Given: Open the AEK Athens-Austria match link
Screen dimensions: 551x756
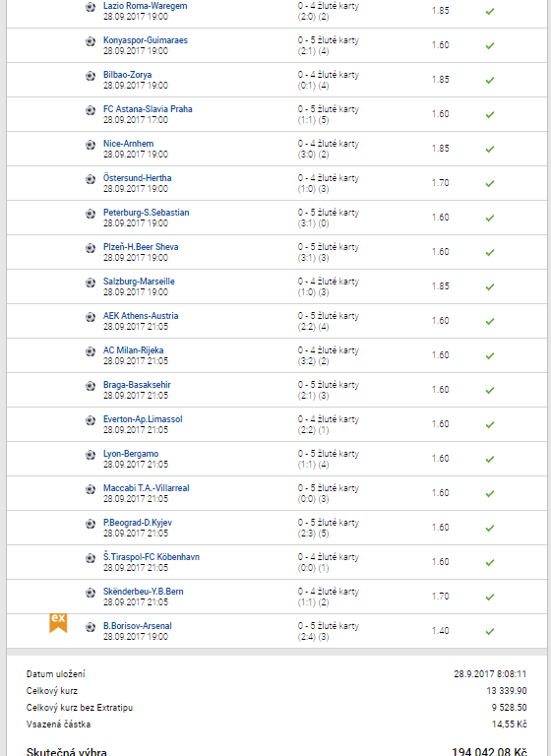Looking at the screenshot, I should [141, 316].
